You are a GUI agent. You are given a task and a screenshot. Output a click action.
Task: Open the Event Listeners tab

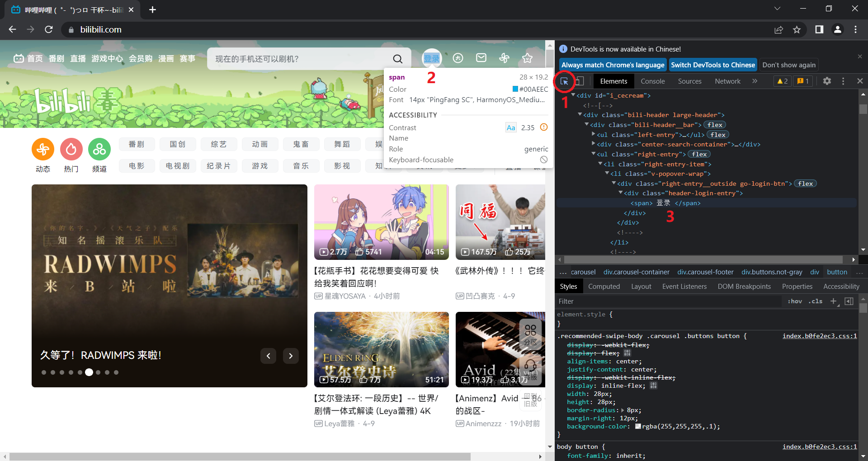(684, 287)
